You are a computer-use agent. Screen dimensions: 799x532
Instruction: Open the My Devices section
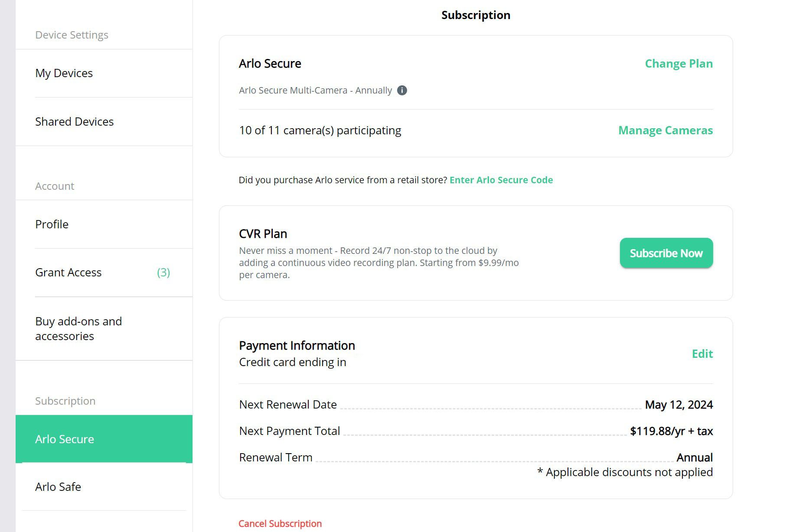pyautogui.click(x=64, y=73)
